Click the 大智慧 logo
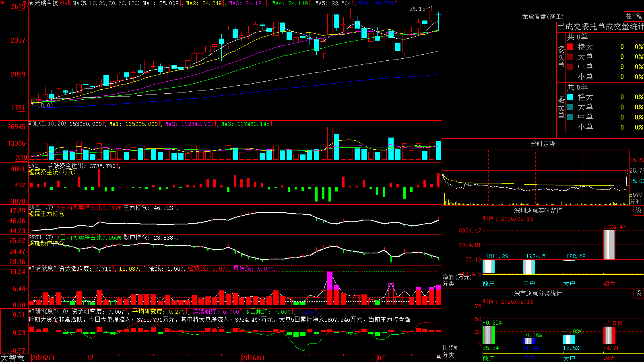 pos(12,358)
